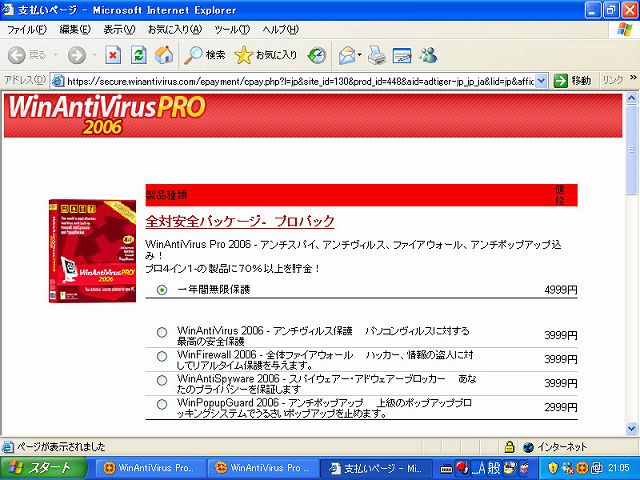Click the Windows flag logo throbber
640x480 pixels.
[x=624, y=30]
